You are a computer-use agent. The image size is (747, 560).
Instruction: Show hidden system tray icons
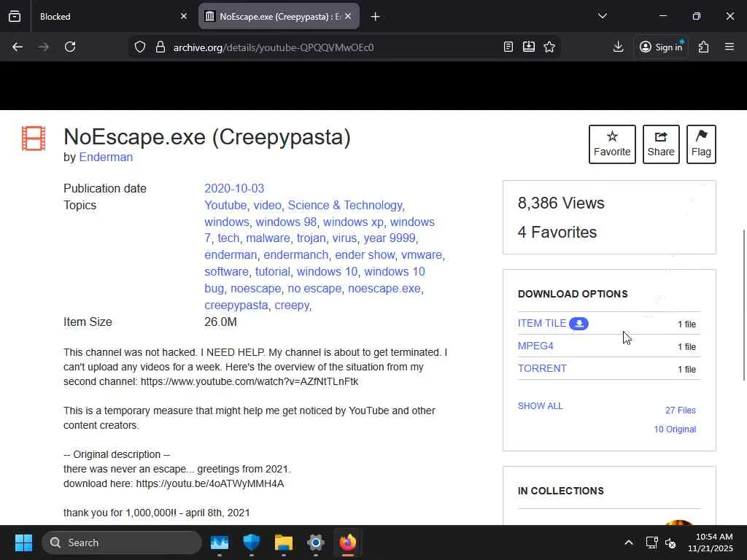pyautogui.click(x=629, y=542)
